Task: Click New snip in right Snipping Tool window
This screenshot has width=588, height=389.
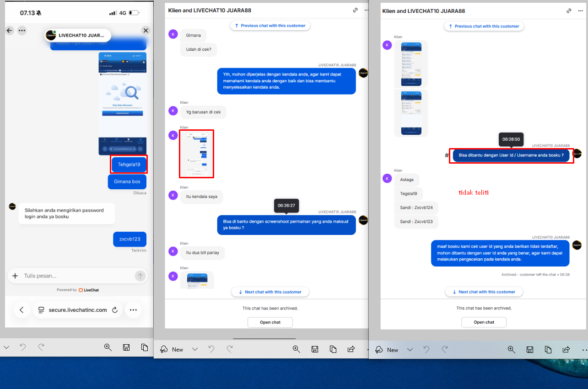Action: click(387, 350)
